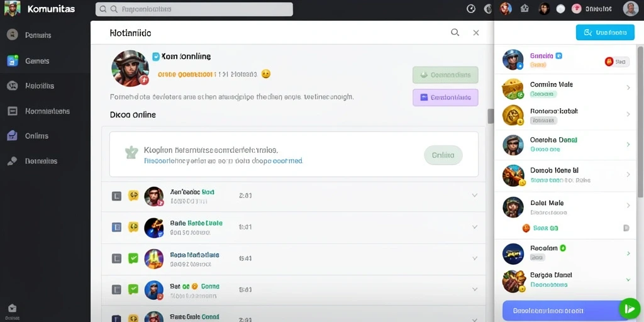
Task: Click the purple button beside the profile
Action: [445, 97]
